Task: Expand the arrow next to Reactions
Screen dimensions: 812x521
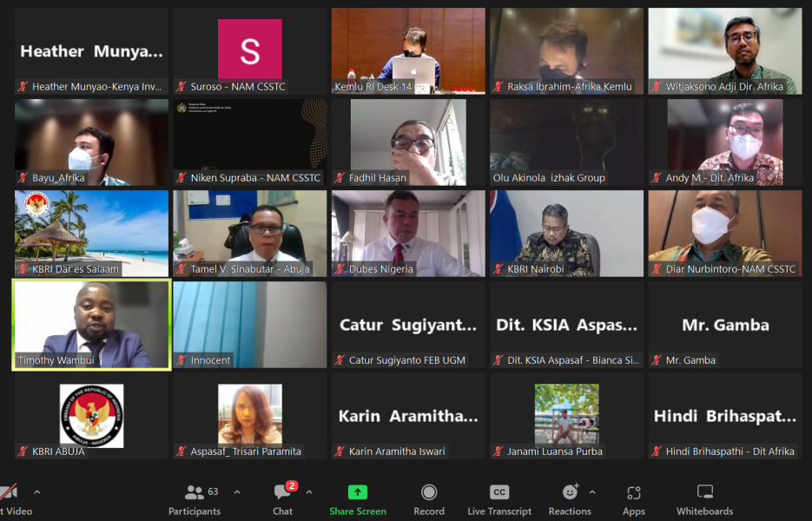Action: [x=592, y=492]
